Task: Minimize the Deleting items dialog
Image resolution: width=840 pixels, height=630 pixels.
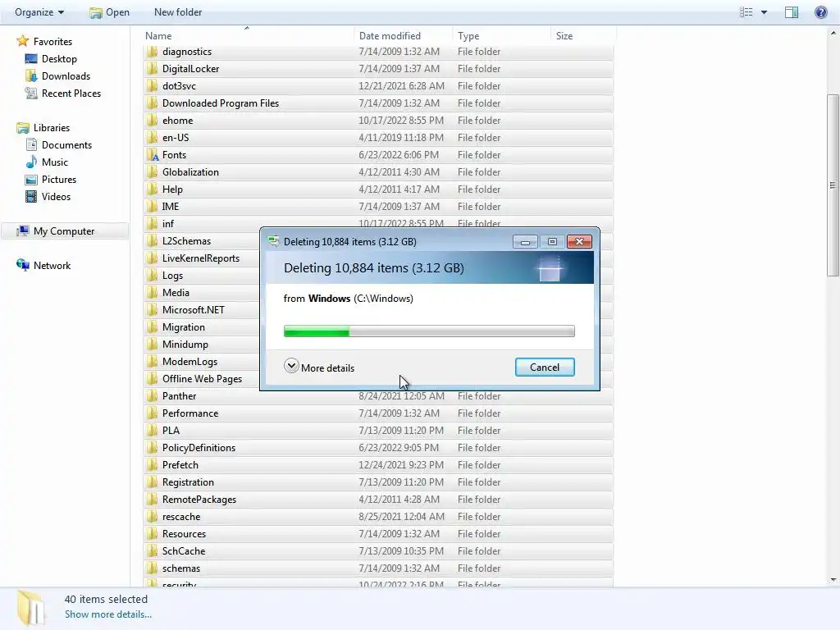Action: pyautogui.click(x=525, y=242)
